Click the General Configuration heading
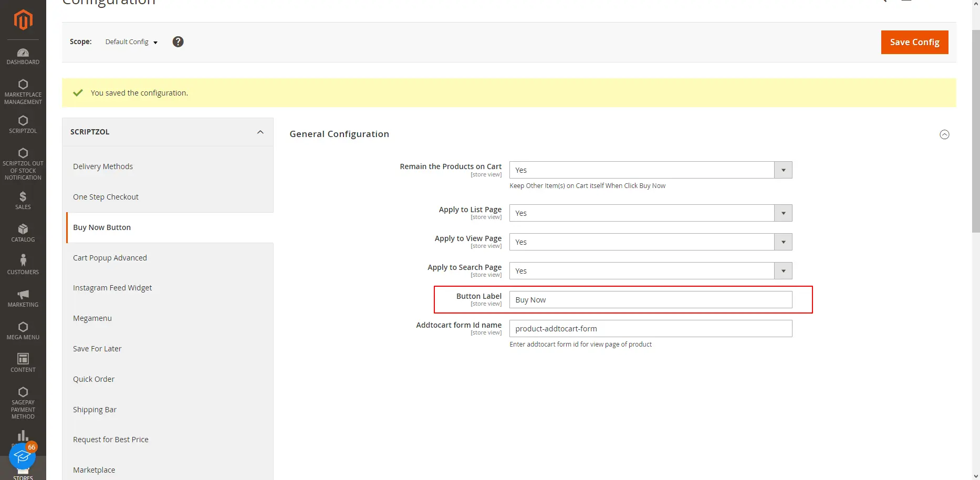 tap(339, 134)
